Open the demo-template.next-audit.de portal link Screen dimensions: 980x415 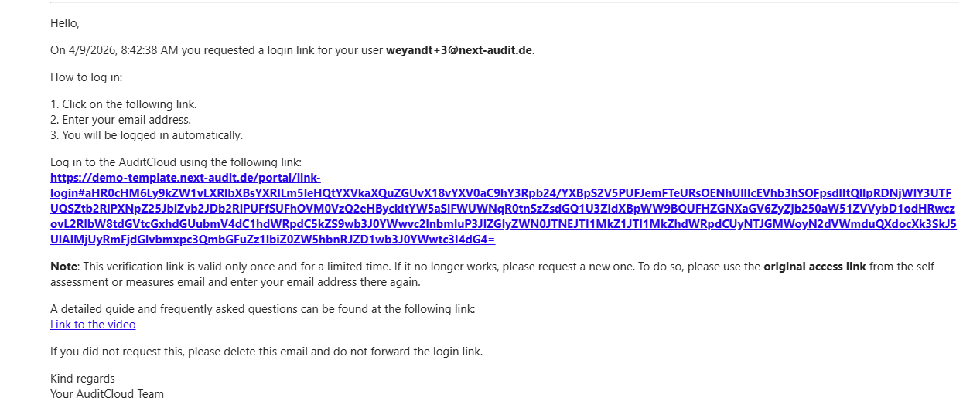point(503,209)
